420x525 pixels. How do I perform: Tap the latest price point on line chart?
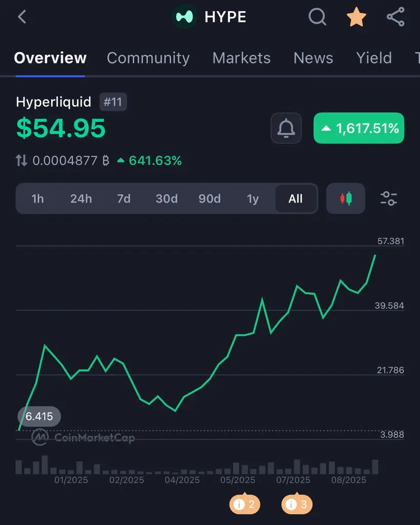click(x=375, y=255)
